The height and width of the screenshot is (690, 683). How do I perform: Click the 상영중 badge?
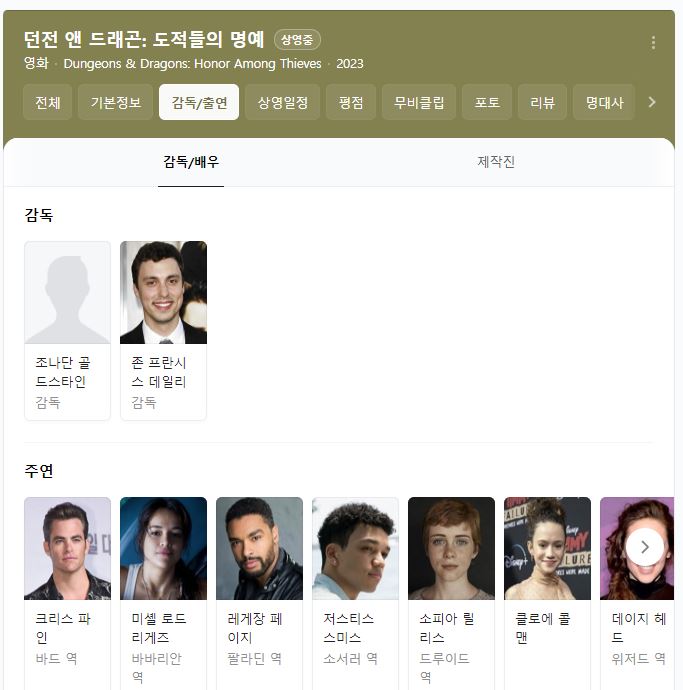point(297,40)
